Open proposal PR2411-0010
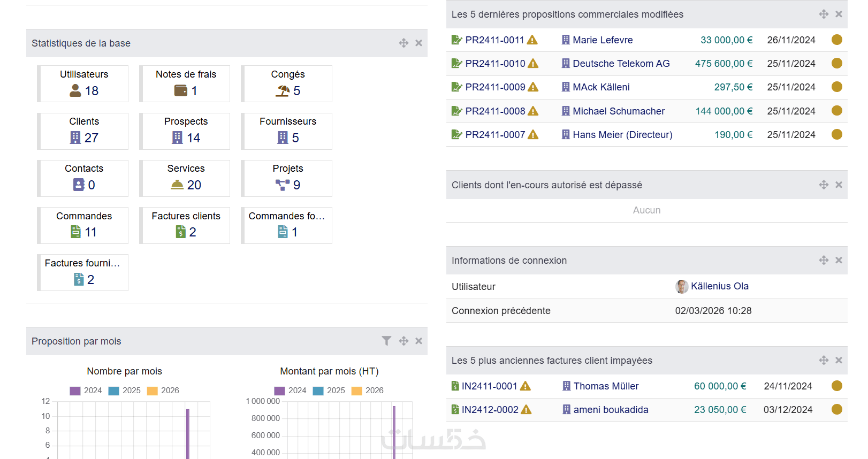This screenshot has height=459, width=868. (495, 64)
